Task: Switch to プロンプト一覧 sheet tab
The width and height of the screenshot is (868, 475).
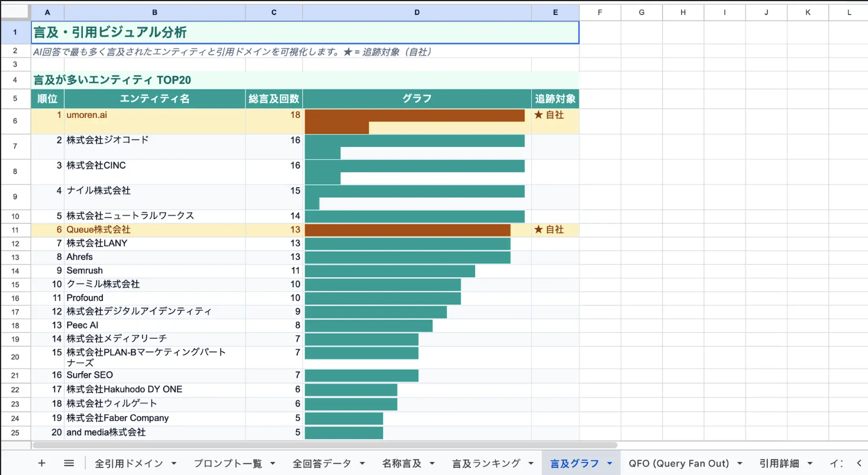Action: pyautogui.click(x=228, y=464)
